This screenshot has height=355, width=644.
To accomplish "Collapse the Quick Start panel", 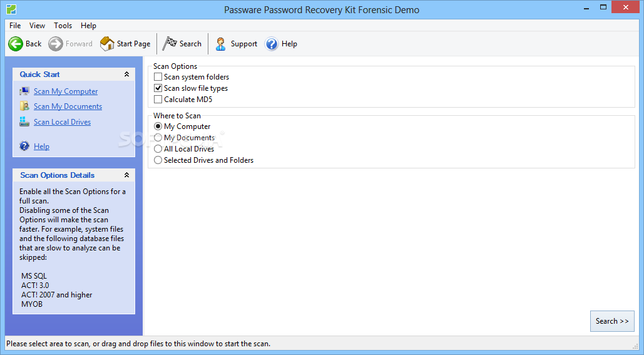I will tap(126, 74).
